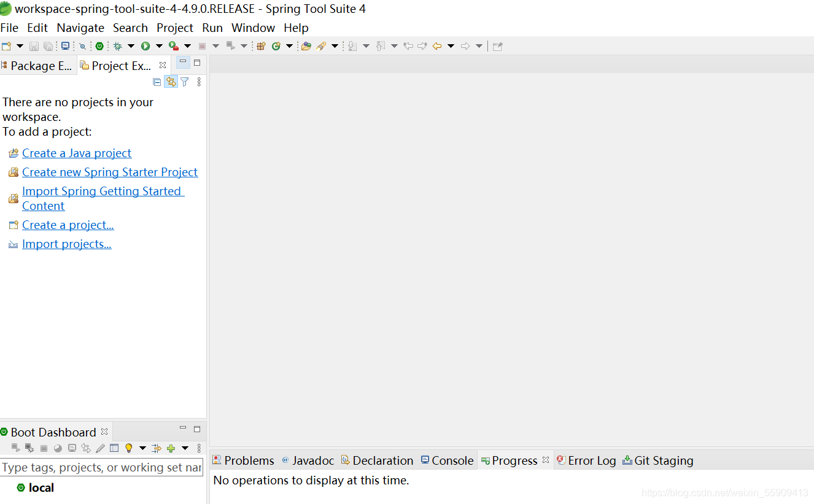814x504 pixels.
Task: Click the Last Edit Location icon
Action: pos(408,46)
